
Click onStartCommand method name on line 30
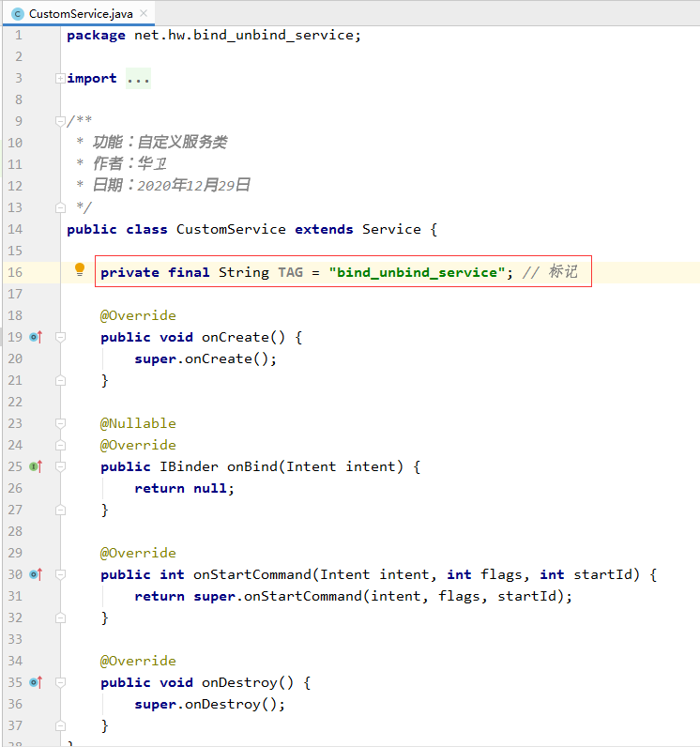[251, 575]
